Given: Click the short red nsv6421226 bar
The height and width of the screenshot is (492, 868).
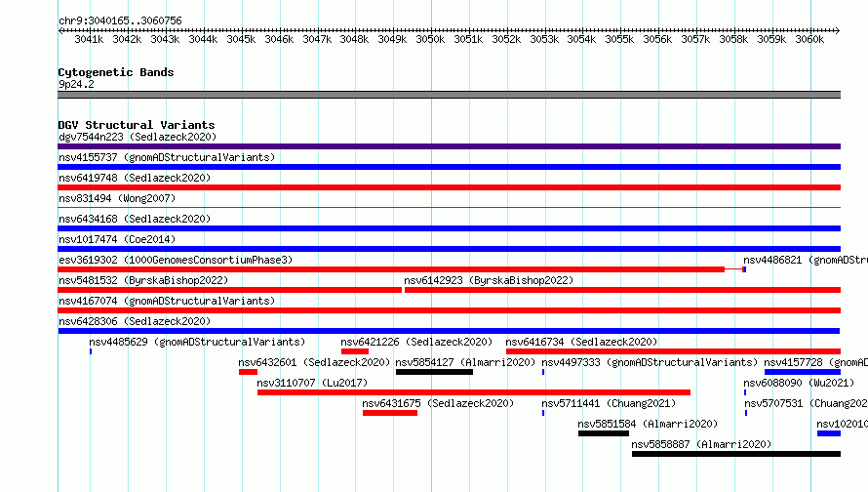Looking at the screenshot, I should [355, 351].
